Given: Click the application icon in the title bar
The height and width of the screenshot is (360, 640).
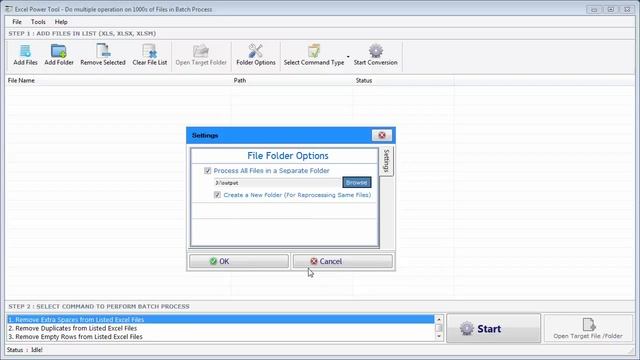Looking at the screenshot, I should (9, 9).
